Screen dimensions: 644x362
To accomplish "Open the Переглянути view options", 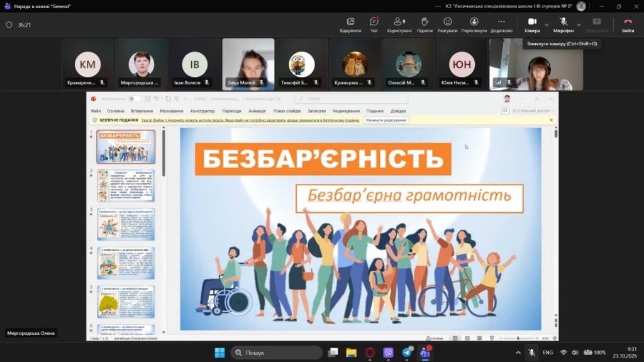I will [474, 25].
